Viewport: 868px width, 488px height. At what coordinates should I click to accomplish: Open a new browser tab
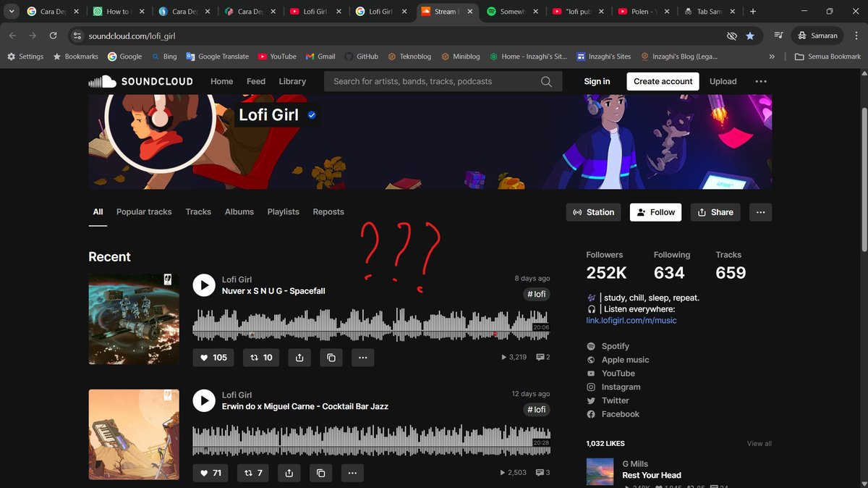tap(753, 12)
